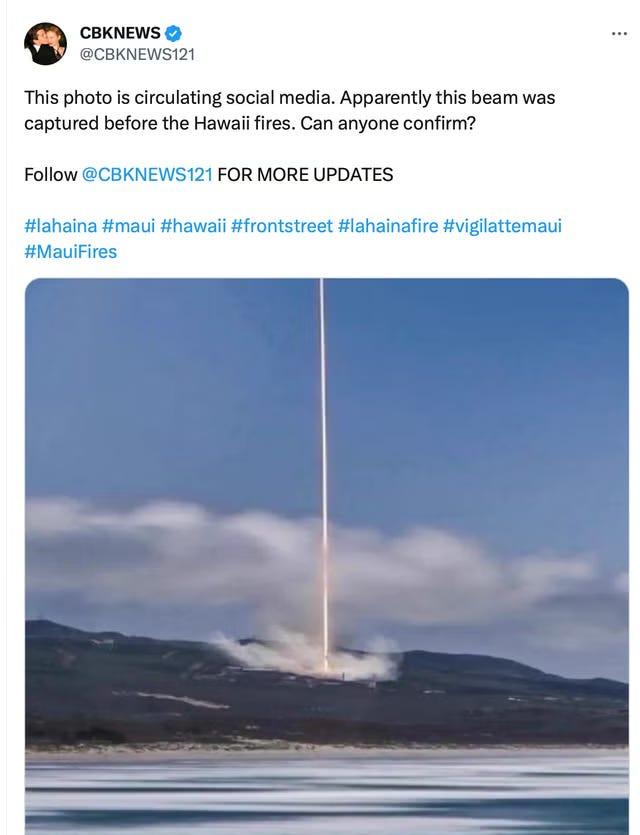Open the three-dot more options menu
640x835 pixels.
tap(619, 34)
